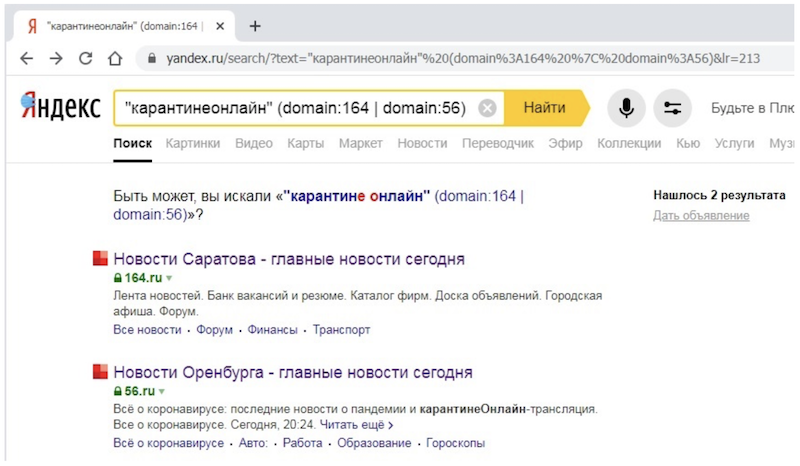Click Дать объявление link
This screenshot has height=466, width=800.
(x=701, y=215)
